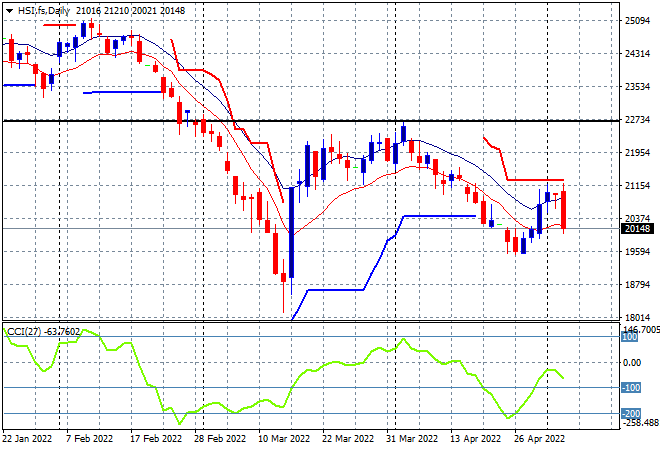Click the 19594 price axis label
The image size is (660, 450).
637,251
